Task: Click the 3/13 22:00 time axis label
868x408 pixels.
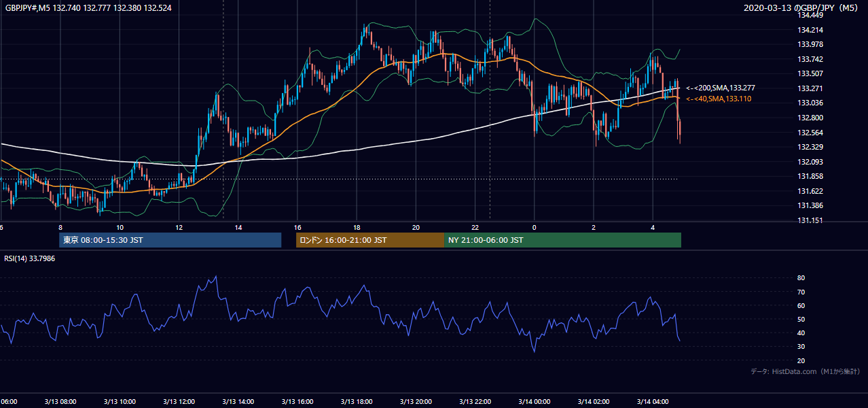Action: (475, 401)
